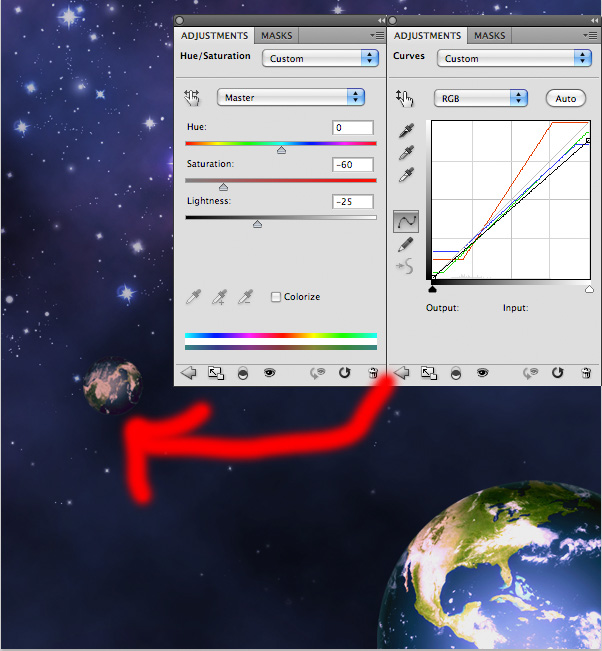Click the Saturation value field showing -60
This screenshot has width=602, height=651.
pyautogui.click(x=352, y=164)
